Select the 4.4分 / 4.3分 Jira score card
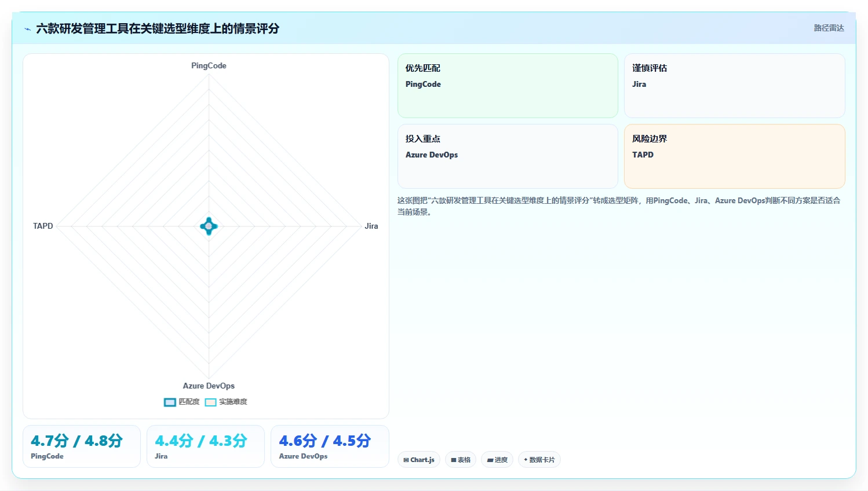 [x=206, y=446]
